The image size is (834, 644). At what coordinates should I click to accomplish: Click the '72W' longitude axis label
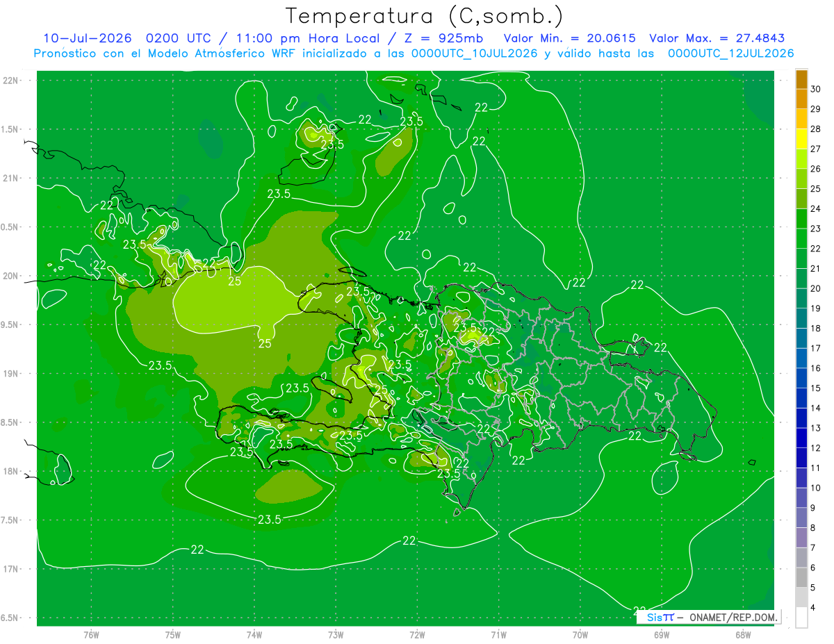coord(417,635)
